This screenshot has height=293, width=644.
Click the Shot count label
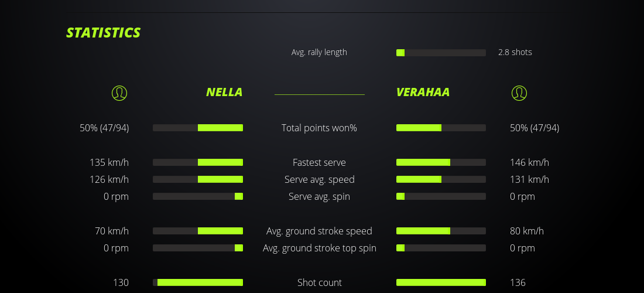click(x=319, y=282)
